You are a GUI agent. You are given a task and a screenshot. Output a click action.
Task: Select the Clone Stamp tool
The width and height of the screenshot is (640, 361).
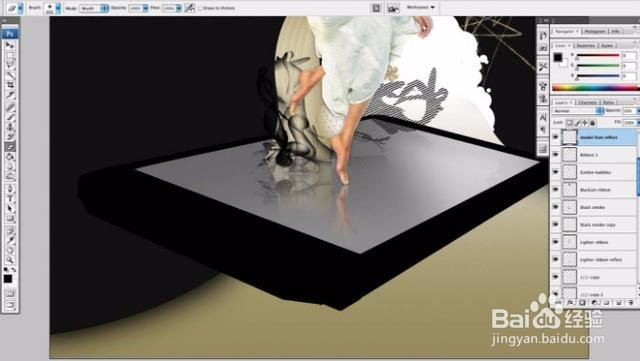(10, 127)
